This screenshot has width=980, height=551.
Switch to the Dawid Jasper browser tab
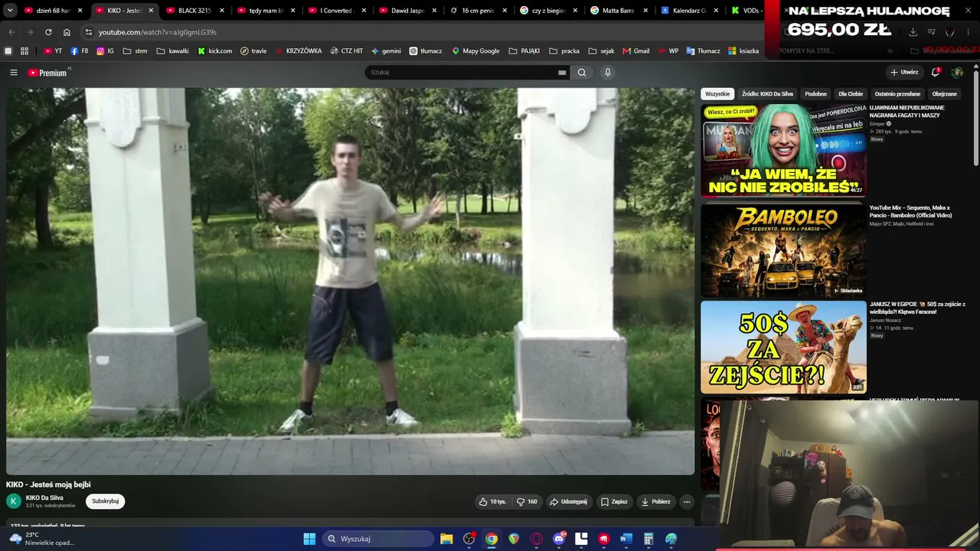click(x=407, y=11)
